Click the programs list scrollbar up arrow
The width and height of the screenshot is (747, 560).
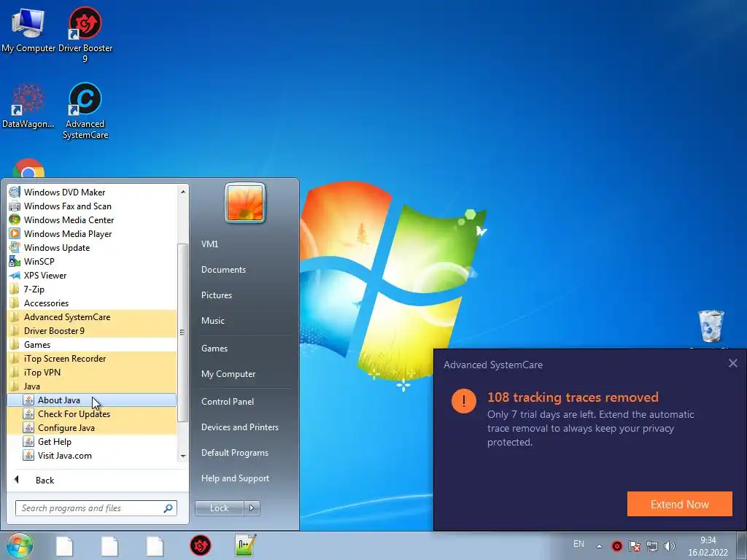(x=182, y=192)
